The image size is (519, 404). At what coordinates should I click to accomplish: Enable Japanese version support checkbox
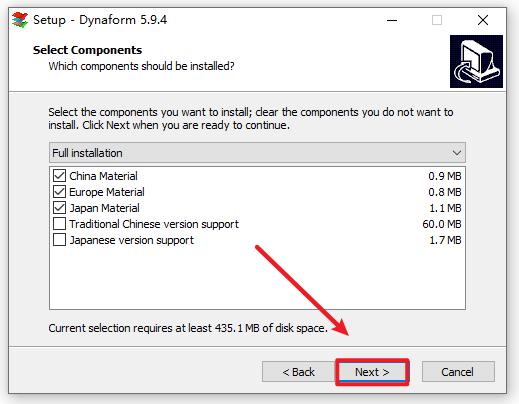coord(59,240)
